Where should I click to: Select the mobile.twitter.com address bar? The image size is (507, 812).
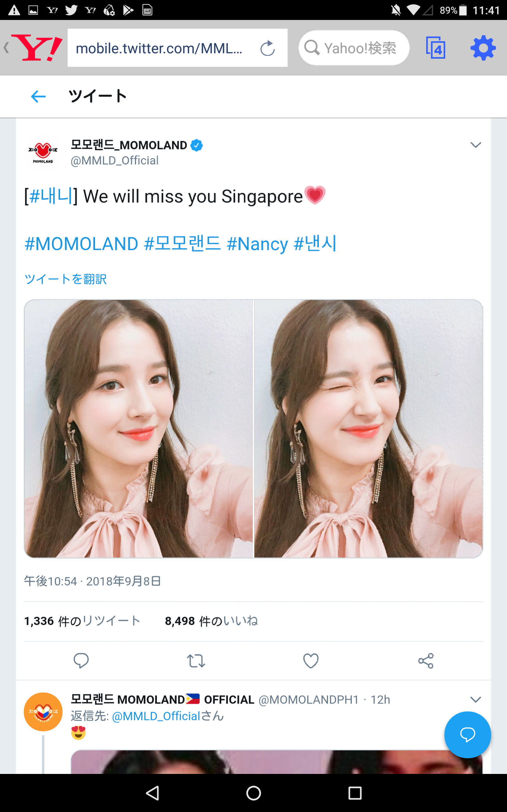pyautogui.click(x=177, y=48)
